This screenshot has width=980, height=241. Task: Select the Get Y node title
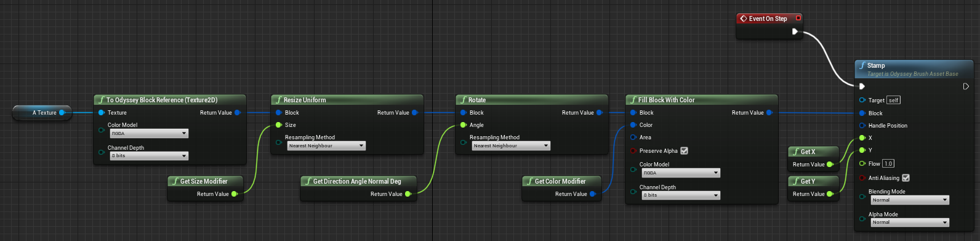[x=808, y=181]
